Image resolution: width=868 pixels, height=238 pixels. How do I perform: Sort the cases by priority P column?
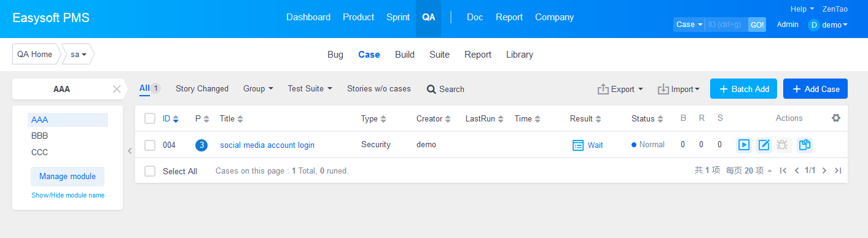202,118
